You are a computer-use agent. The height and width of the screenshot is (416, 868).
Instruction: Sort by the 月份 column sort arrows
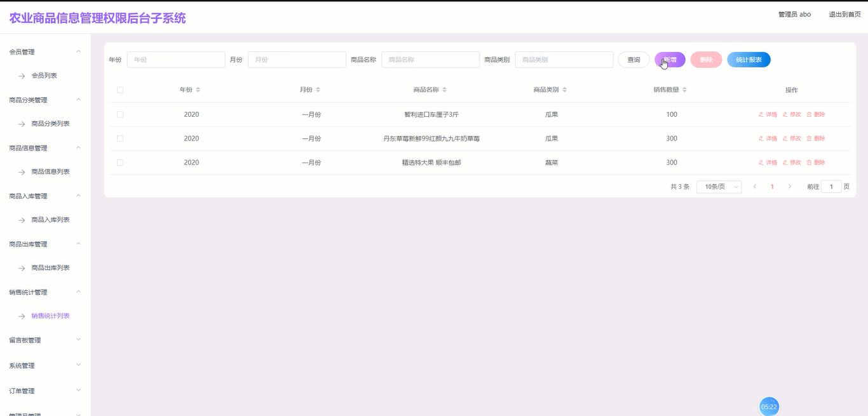point(318,90)
